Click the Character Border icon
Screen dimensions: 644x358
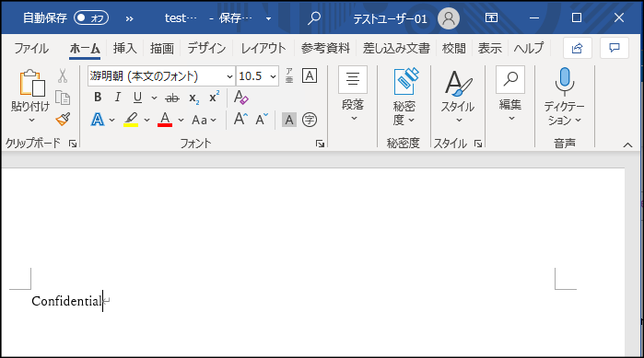tap(310, 75)
